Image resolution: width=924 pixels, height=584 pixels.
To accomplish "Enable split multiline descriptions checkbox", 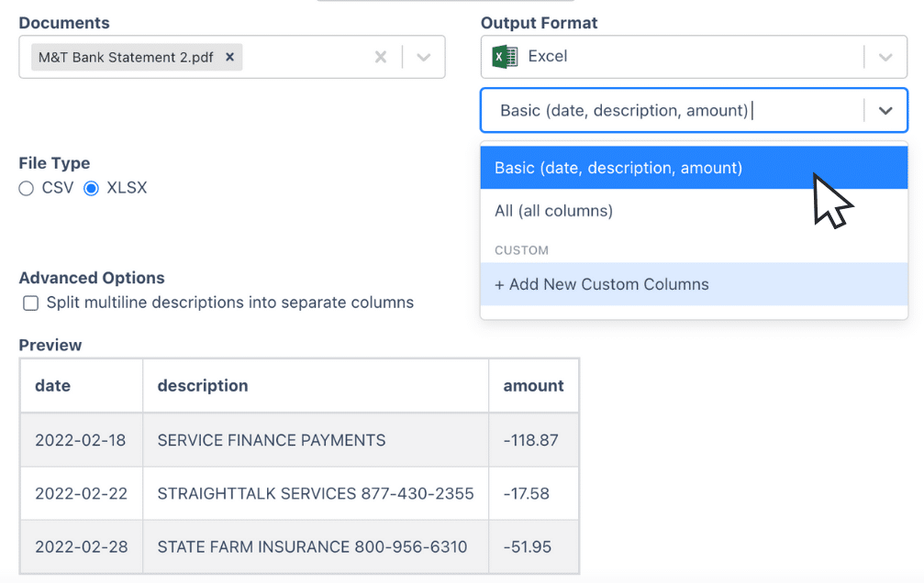I will pyautogui.click(x=30, y=303).
